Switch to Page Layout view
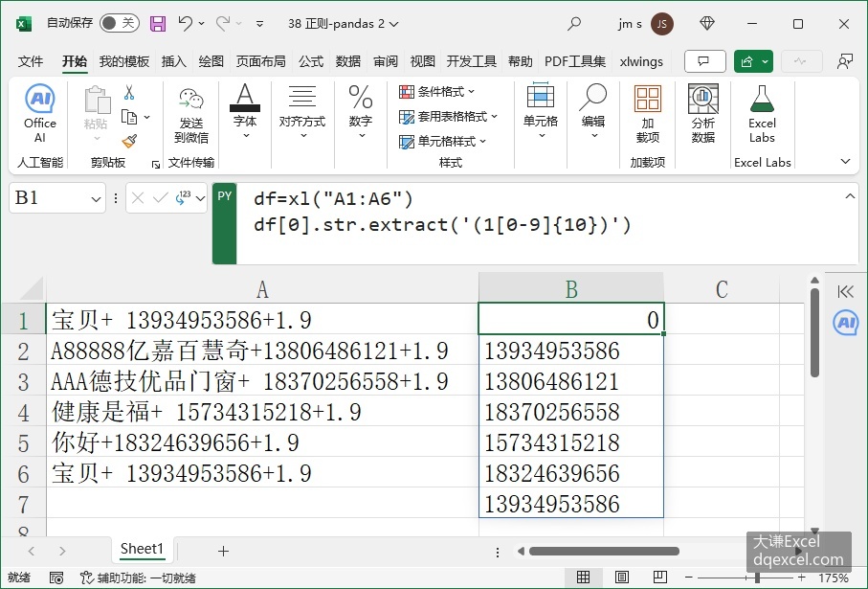This screenshot has width=868, height=589. coord(622,578)
